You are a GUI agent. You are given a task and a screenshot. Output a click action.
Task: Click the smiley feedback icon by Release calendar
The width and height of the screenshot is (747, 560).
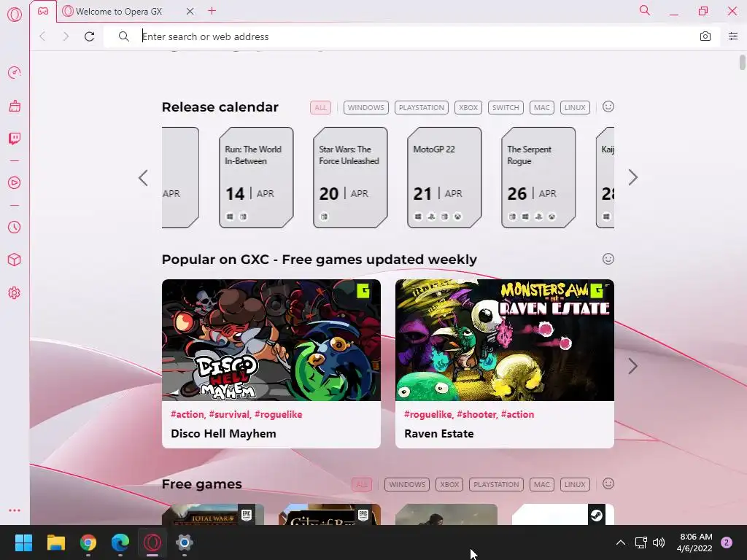(608, 106)
